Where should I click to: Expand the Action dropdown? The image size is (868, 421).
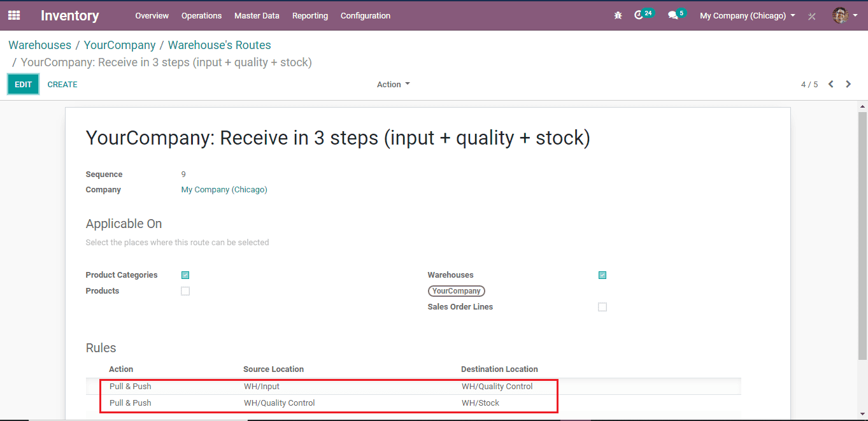pos(394,84)
